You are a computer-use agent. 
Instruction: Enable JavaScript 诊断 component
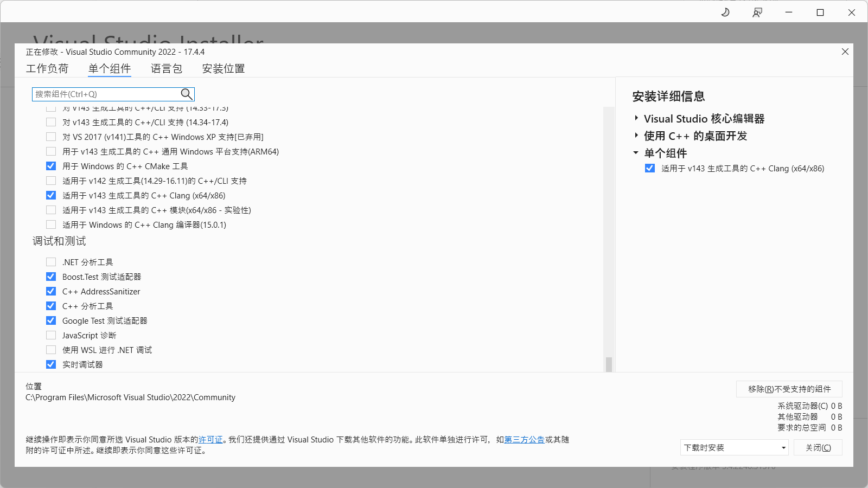click(51, 335)
